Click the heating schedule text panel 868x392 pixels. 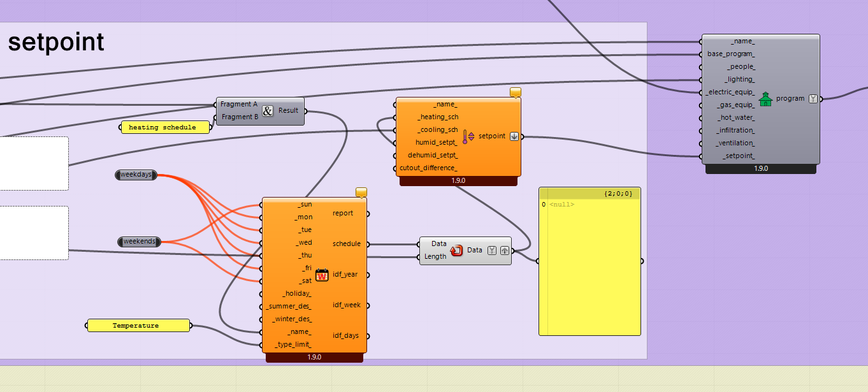(165, 127)
